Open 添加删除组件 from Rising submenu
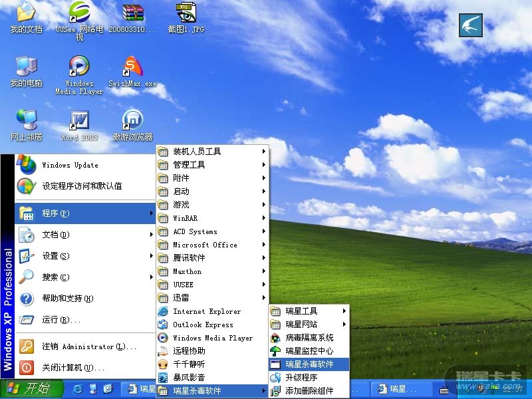 click(x=309, y=391)
